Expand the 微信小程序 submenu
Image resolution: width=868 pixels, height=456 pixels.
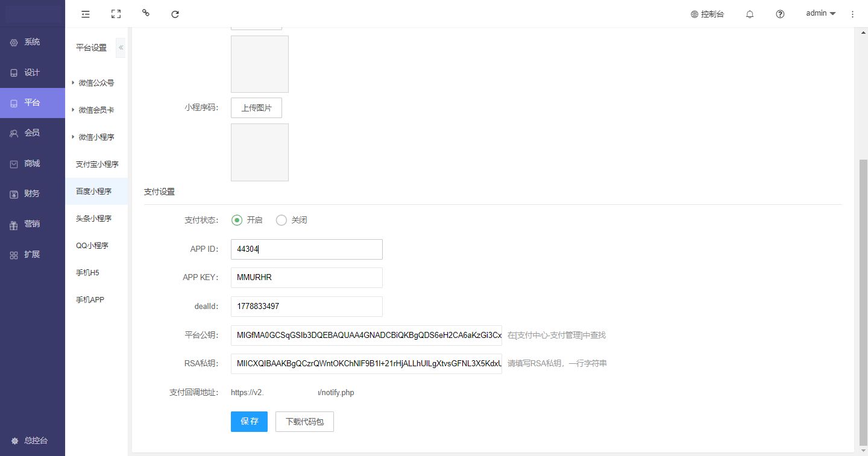point(73,137)
